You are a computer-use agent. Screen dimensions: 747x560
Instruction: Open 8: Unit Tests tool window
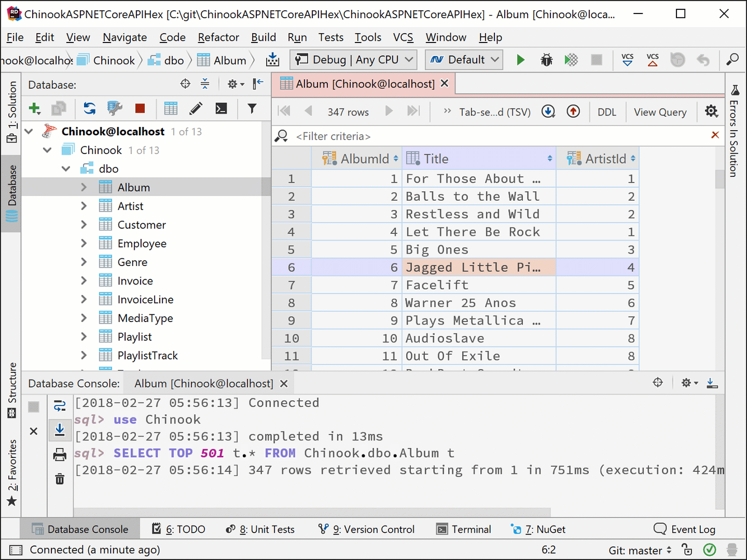tap(260, 529)
